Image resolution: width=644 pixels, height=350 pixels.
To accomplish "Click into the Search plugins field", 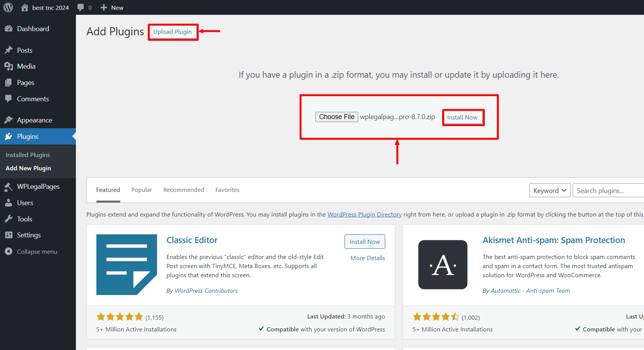I will [x=607, y=190].
